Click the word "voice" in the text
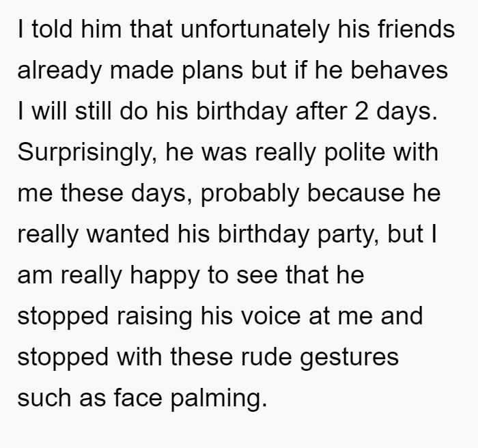The height and width of the screenshot is (448, 478). pos(270,316)
